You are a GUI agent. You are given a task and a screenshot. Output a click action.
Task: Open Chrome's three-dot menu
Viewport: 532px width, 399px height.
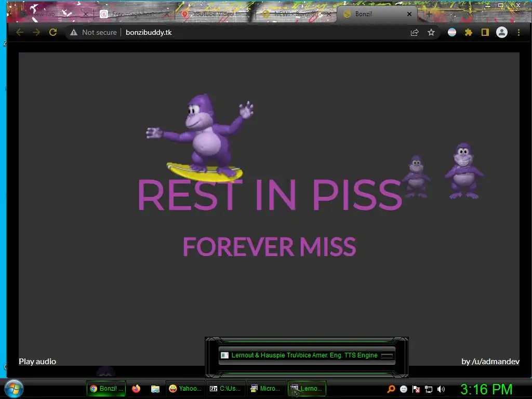tap(518, 33)
